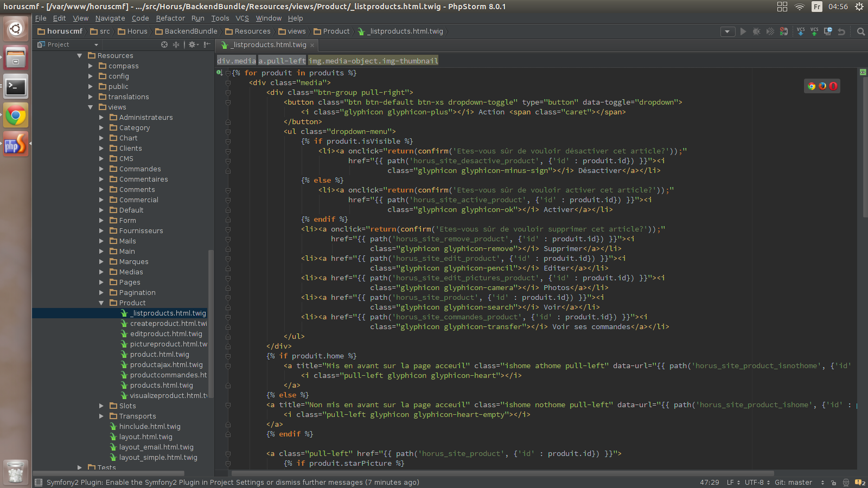This screenshot has width=868, height=488.
Task: Open products.html.twig file in project tree
Action: point(161,386)
